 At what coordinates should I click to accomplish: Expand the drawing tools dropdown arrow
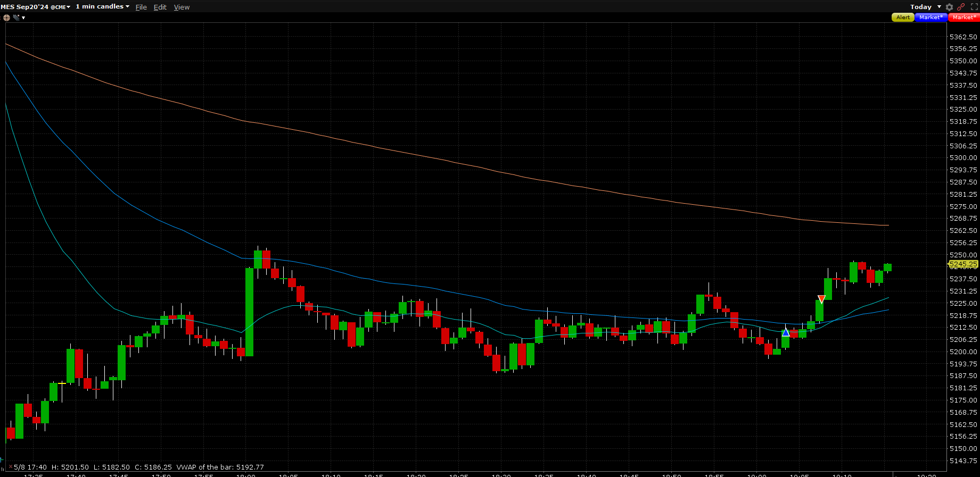pos(23,18)
